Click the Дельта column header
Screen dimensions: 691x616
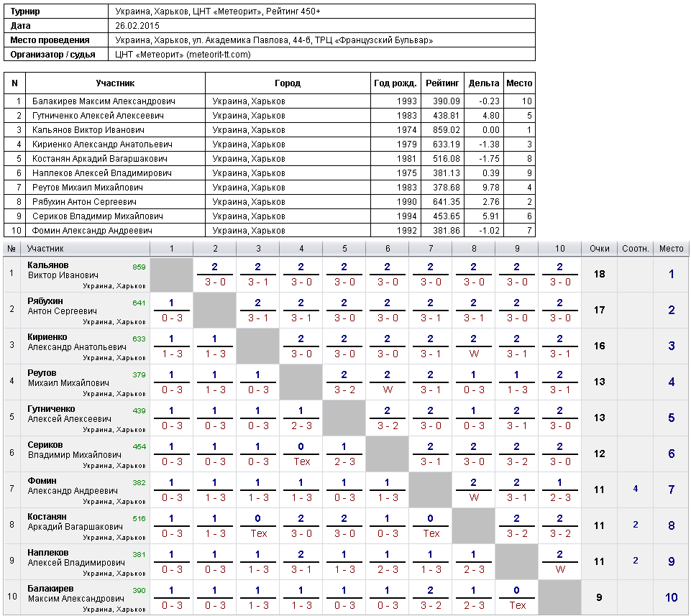(x=483, y=83)
